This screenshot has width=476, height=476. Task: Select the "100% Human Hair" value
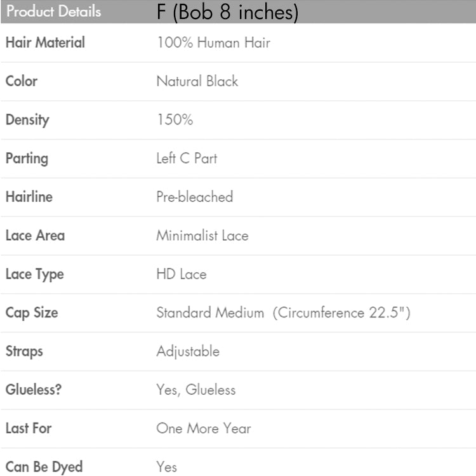(x=213, y=43)
